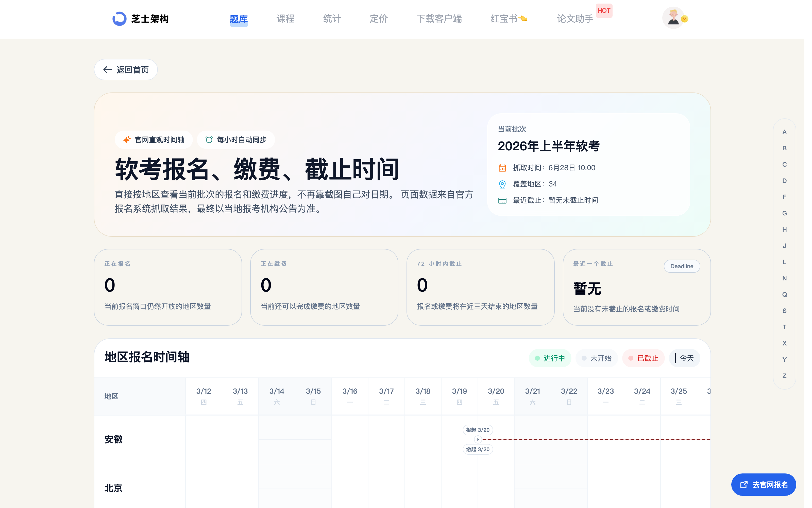Click the 3/20 date column header
The width and height of the screenshot is (812, 508).
pos(496,396)
